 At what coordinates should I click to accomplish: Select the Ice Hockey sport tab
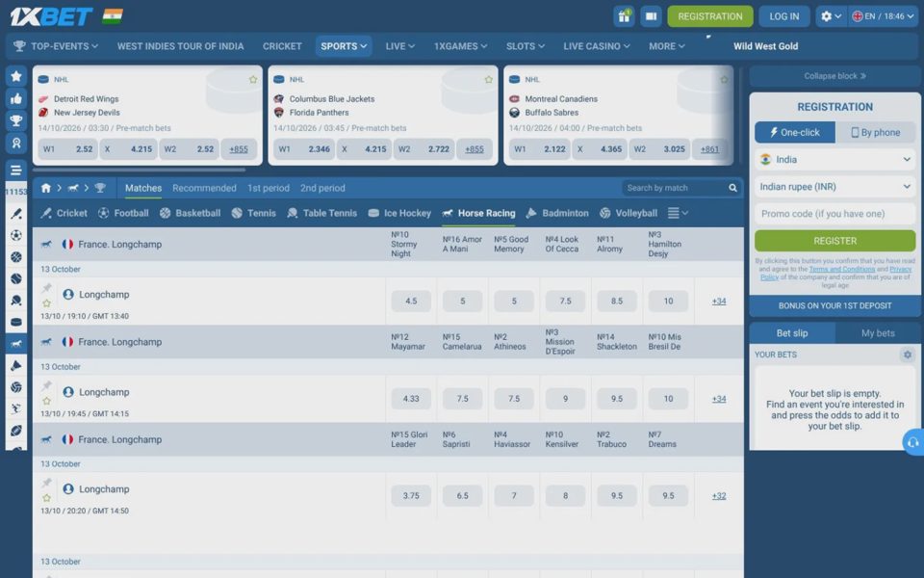(399, 214)
